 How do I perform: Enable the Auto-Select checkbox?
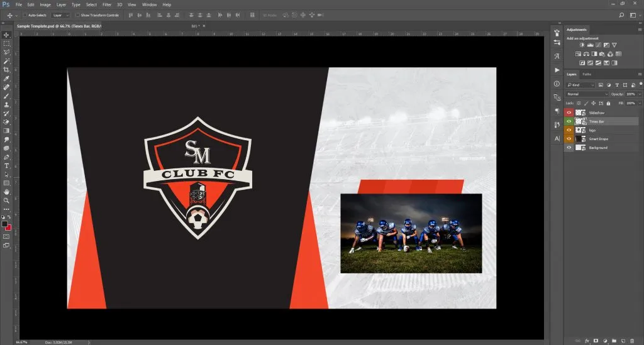pos(25,14)
